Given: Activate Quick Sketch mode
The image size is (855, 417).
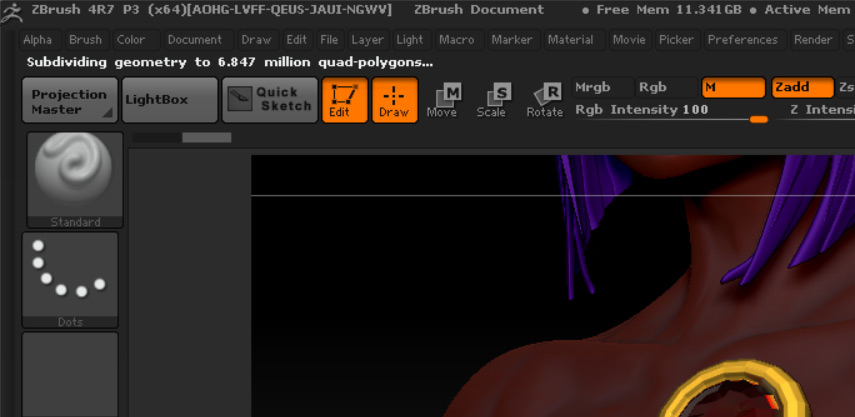Looking at the screenshot, I should [270, 100].
